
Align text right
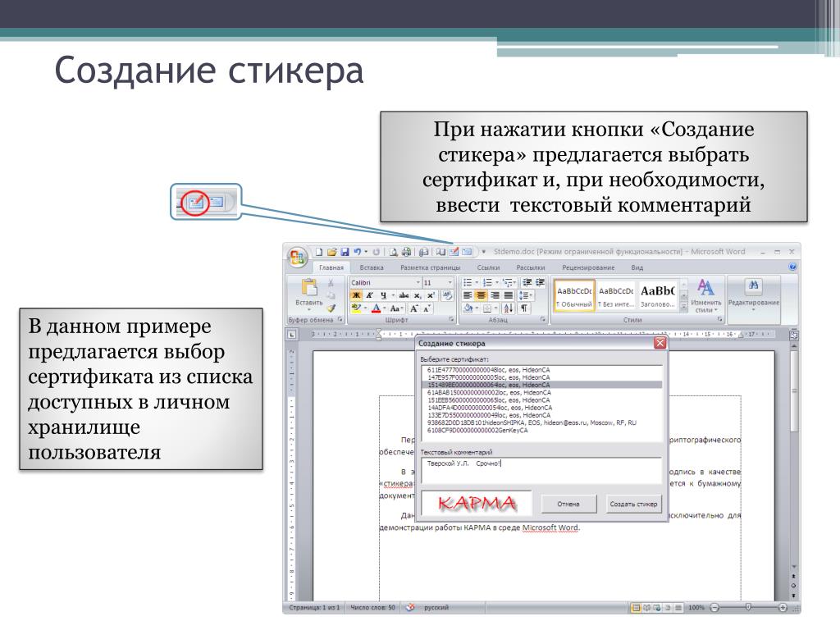(x=495, y=295)
